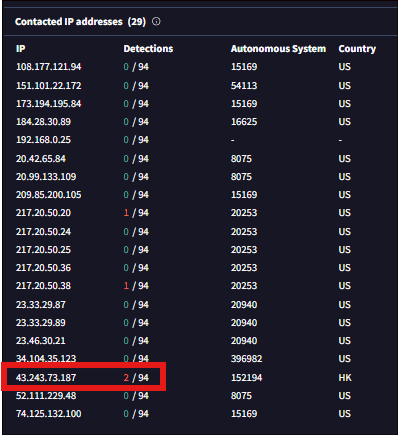Click the HK country value
This screenshot has width=399, height=435.
345,378
